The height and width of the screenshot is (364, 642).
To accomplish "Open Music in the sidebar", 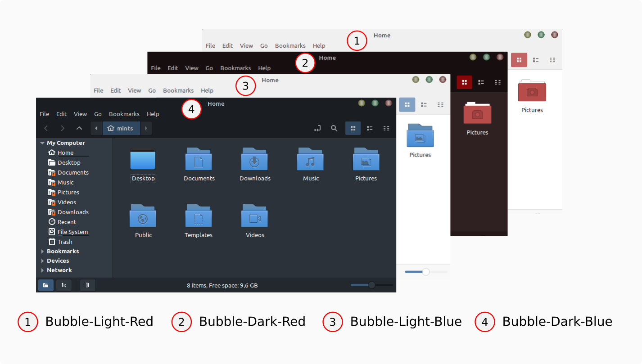I will coord(61,182).
